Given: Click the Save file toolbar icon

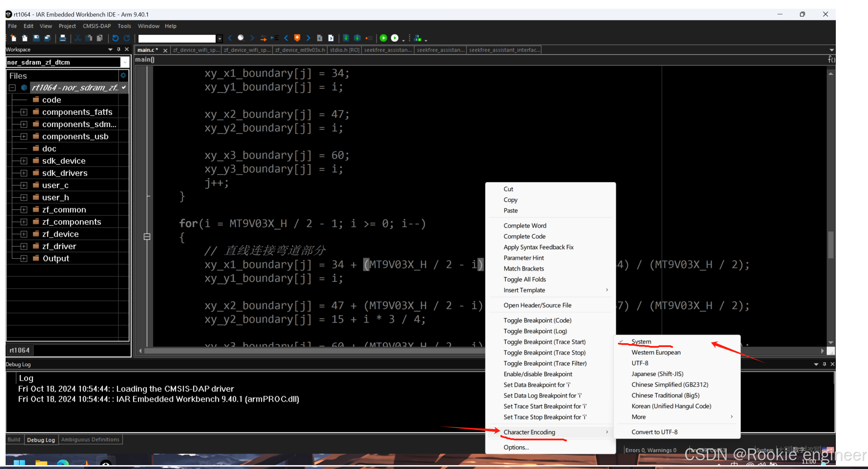Looking at the screenshot, I should 36,38.
